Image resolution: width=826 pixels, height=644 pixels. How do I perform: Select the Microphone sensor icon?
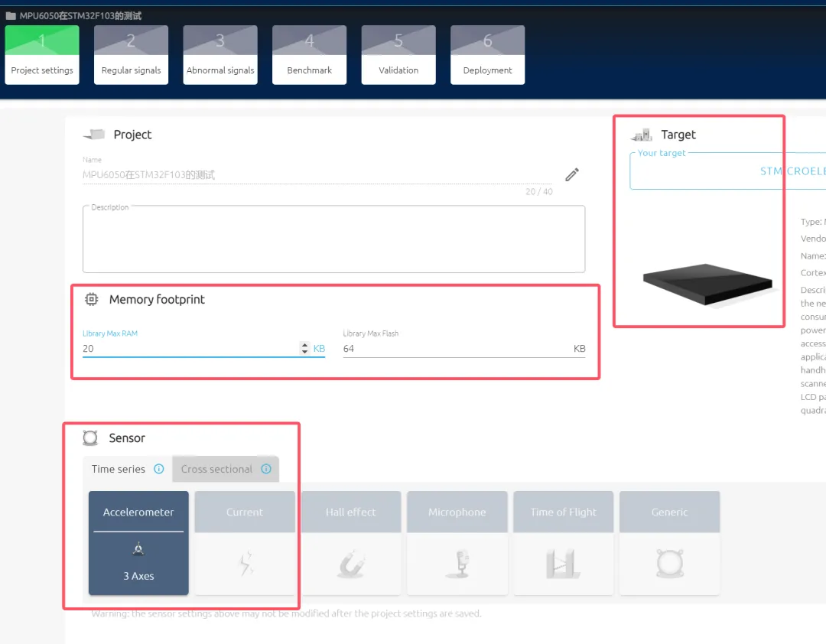pos(457,564)
